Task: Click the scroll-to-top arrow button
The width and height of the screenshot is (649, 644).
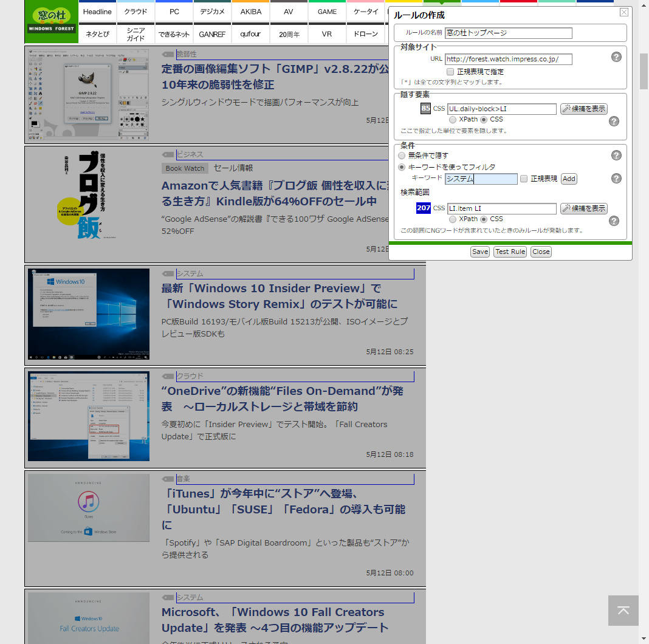Action: pyautogui.click(x=623, y=611)
